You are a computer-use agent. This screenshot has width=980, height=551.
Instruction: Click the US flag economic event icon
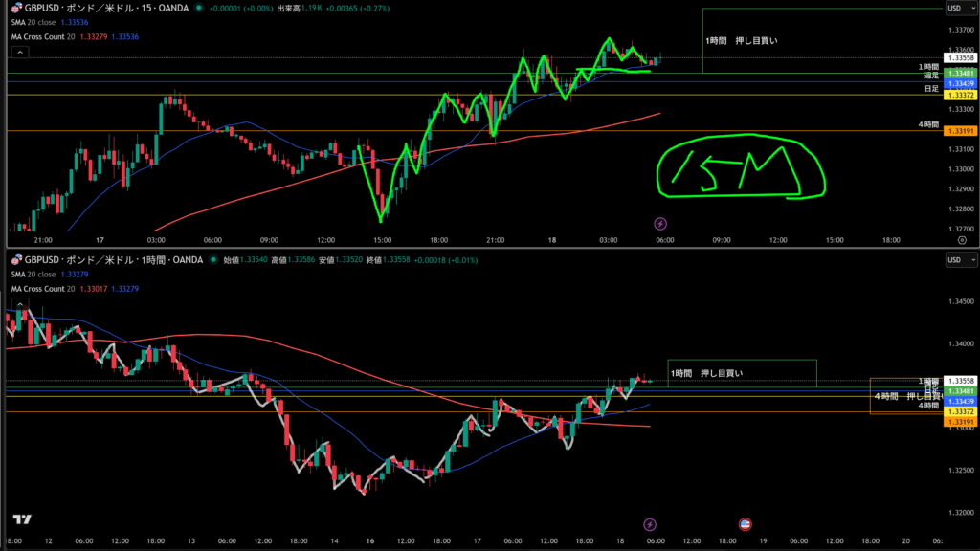point(746,523)
